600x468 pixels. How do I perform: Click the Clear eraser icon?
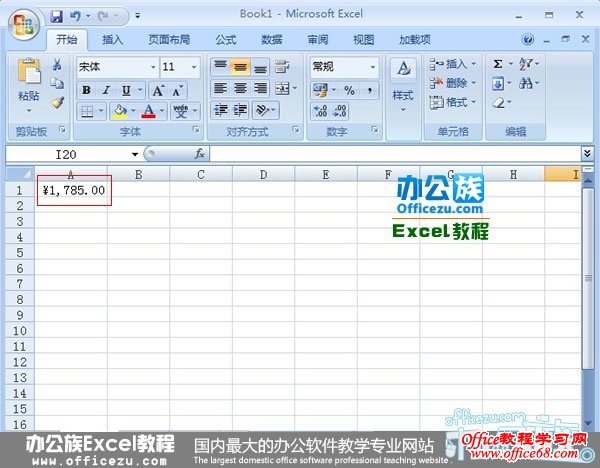(498, 103)
